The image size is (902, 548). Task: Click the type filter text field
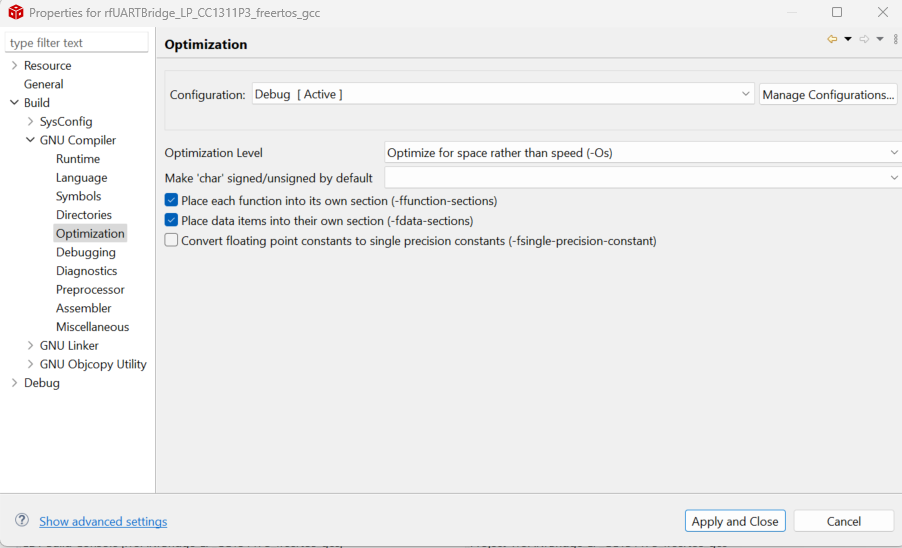click(x=76, y=43)
